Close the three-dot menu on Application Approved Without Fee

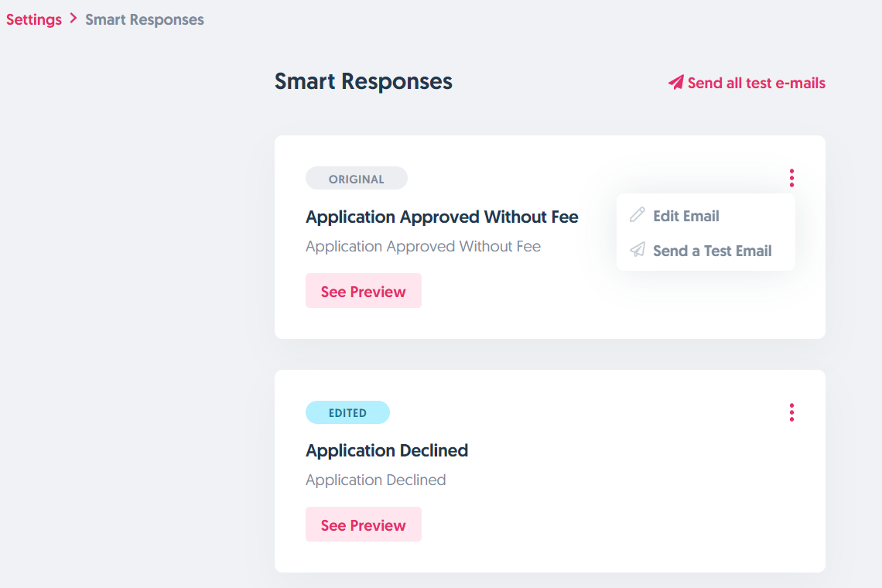(791, 178)
